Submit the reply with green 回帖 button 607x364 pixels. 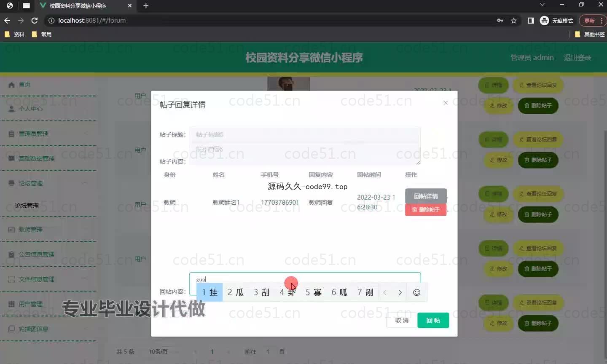click(x=433, y=321)
